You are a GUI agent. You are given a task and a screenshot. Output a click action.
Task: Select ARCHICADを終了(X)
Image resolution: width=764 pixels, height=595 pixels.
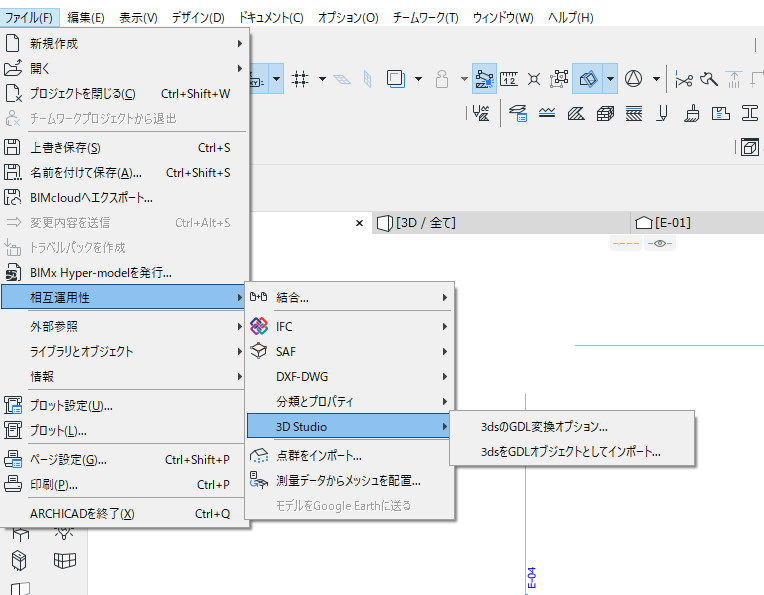coord(124,514)
